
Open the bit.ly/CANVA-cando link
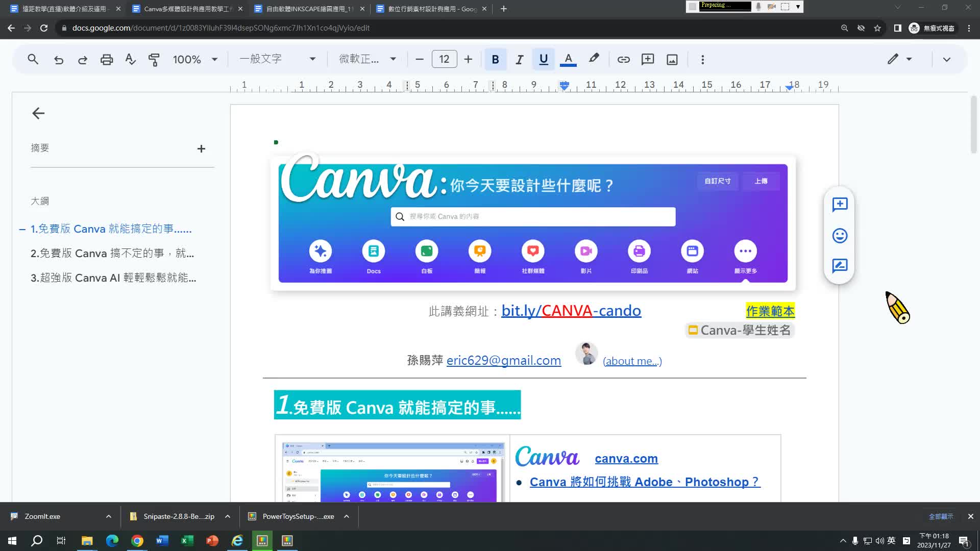571,311
